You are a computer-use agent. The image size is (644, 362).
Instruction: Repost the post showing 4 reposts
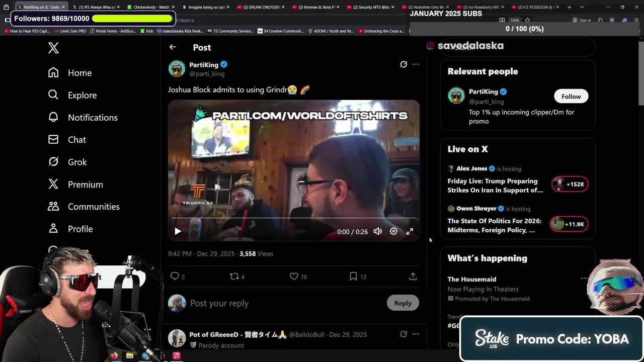(234, 276)
